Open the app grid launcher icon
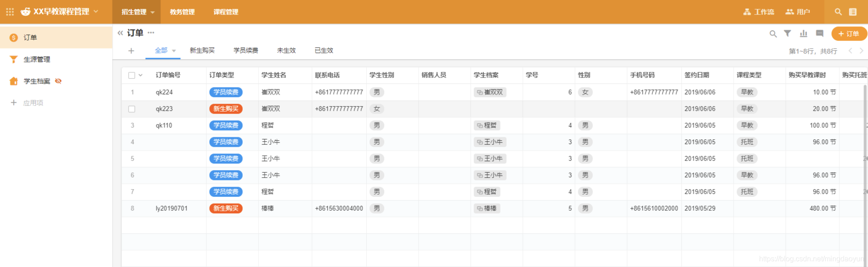Viewport: 868px width, 267px height. tap(10, 12)
